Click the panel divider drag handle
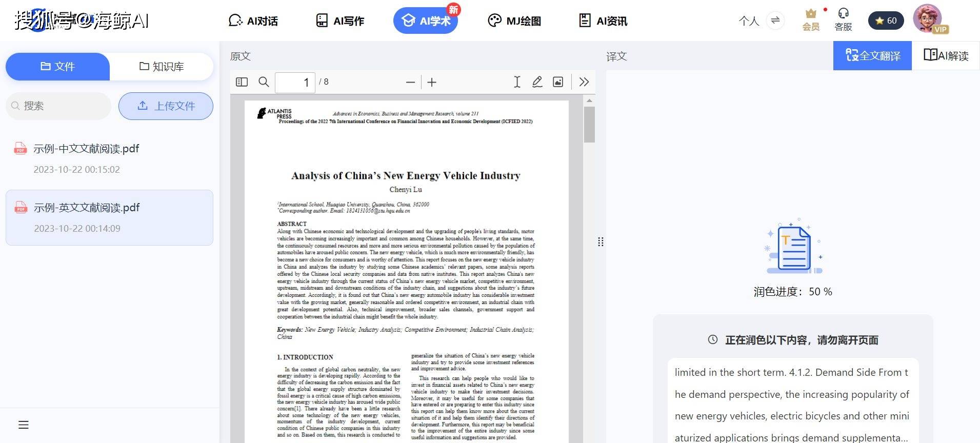This screenshot has width=980, height=443. click(601, 241)
